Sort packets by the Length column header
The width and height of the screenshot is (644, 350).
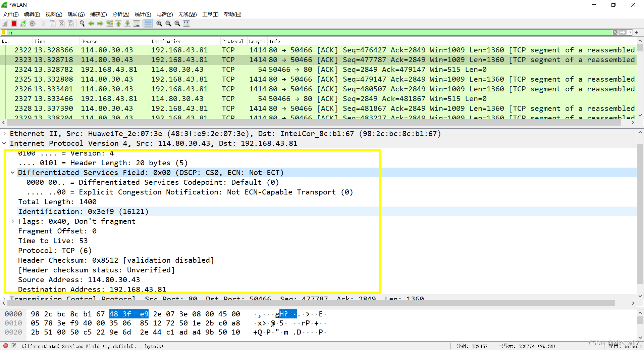point(257,41)
